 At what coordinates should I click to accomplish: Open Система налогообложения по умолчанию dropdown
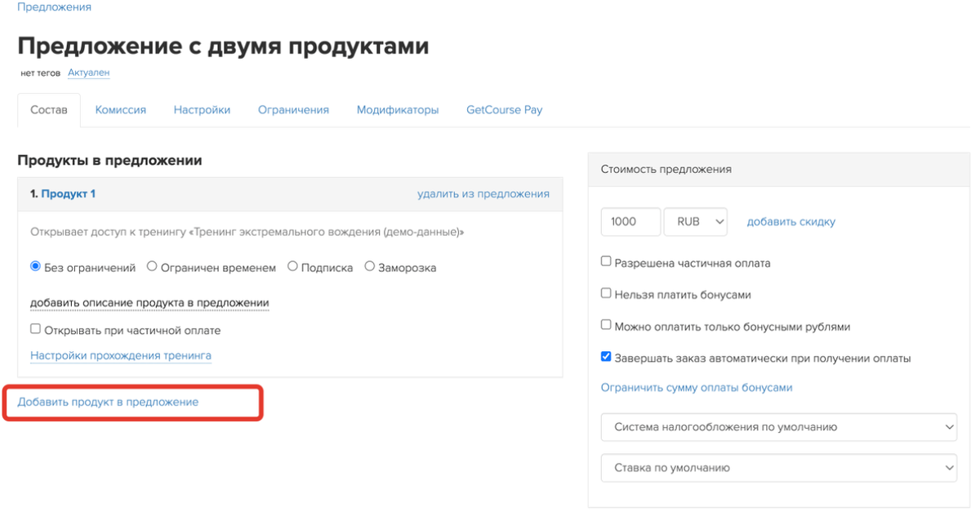point(779,427)
